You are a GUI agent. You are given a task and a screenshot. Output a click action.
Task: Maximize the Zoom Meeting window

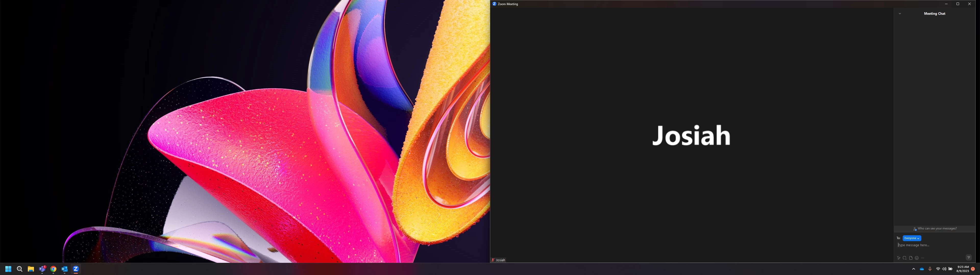[x=958, y=4]
